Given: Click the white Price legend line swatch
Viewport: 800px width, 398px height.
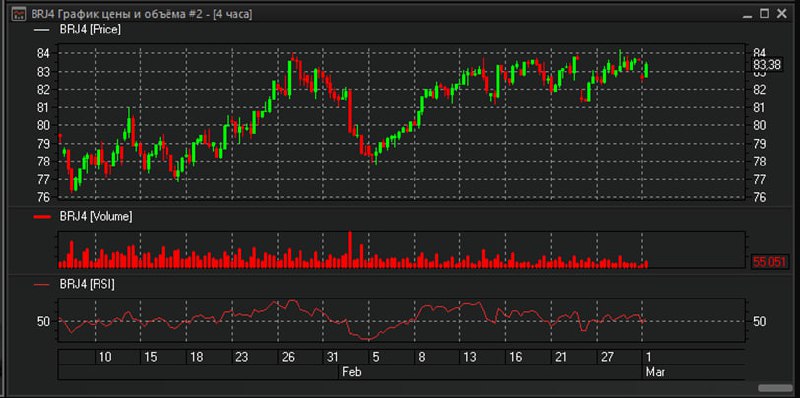Looking at the screenshot, I should click(x=41, y=30).
